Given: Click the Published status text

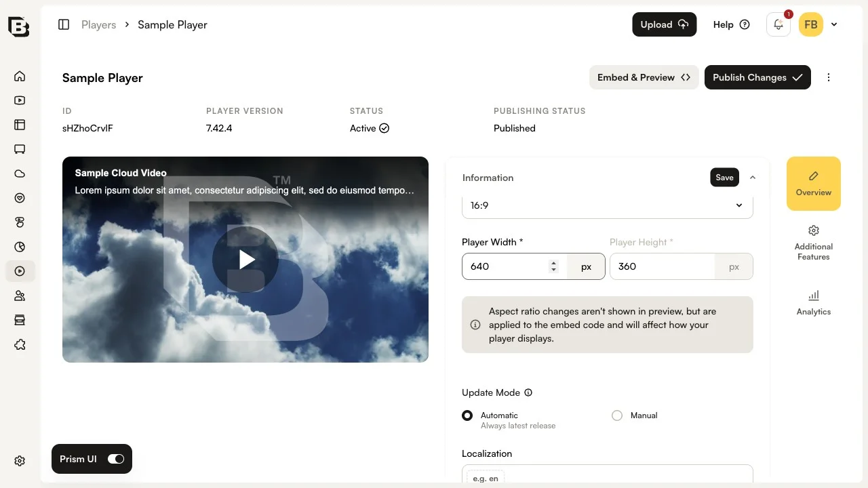Looking at the screenshot, I should [515, 128].
